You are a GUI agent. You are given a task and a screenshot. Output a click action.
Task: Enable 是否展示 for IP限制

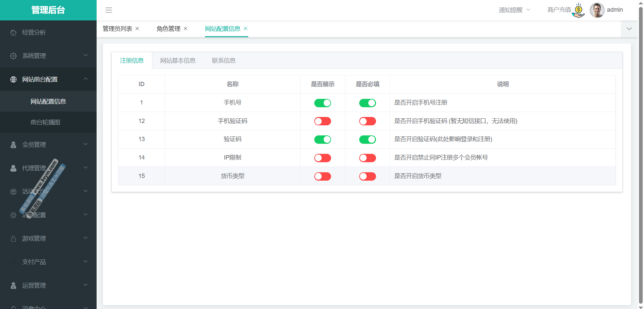(x=322, y=158)
